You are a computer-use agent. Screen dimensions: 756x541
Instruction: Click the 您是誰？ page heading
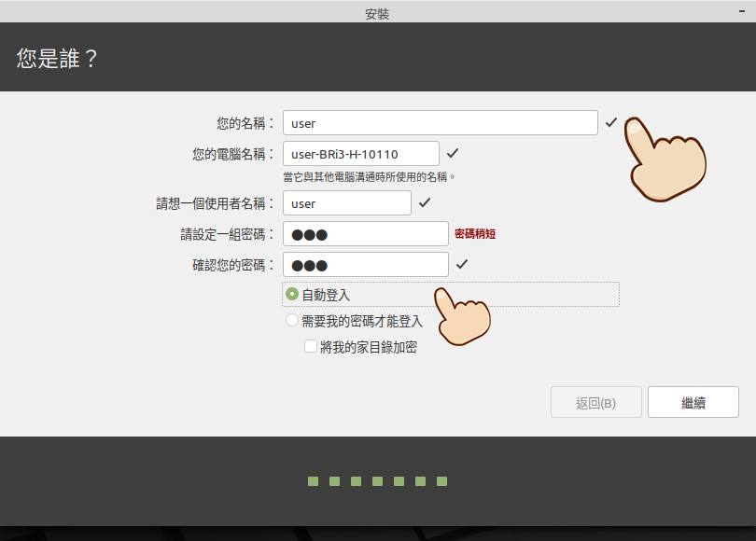point(57,58)
